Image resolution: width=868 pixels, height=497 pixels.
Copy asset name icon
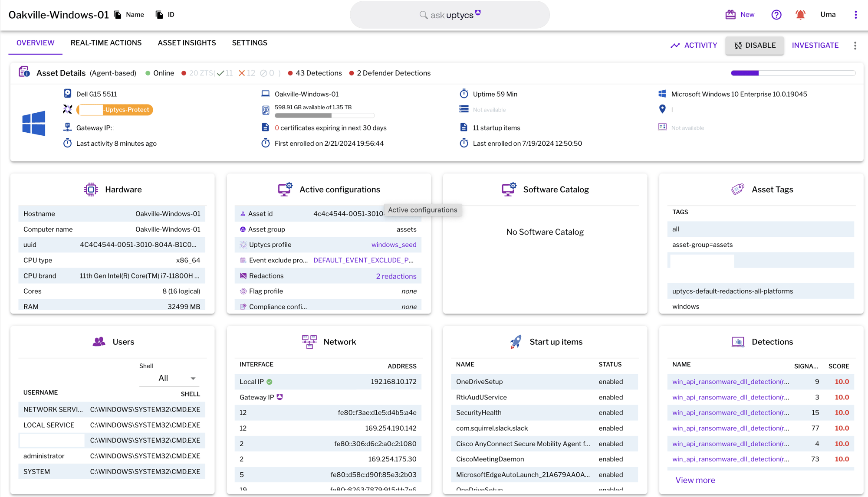[x=118, y=15]
